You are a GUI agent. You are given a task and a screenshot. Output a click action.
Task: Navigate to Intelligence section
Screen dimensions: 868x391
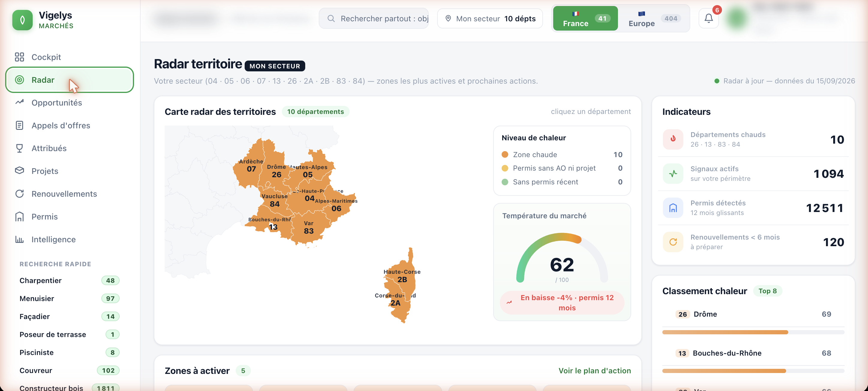pyautogui.click(x=70, y=239)
